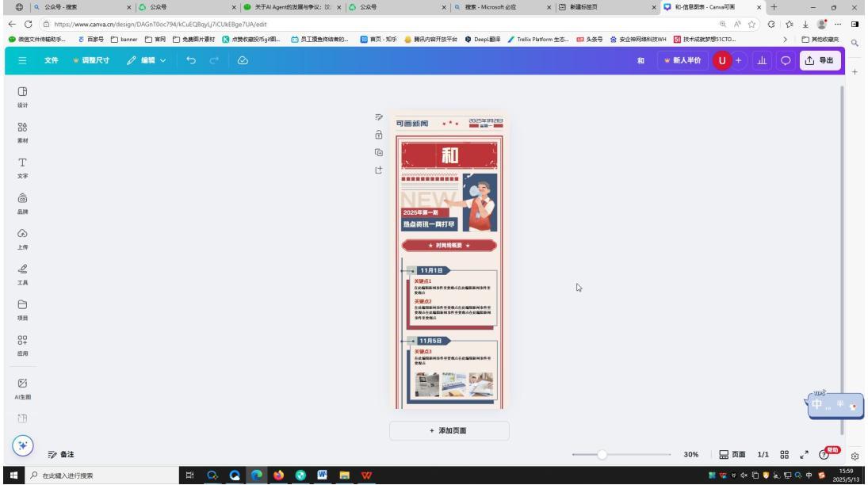This screenshot has height=485, width=868.
Task: Open the comments bubble icon
Action: 786,60
